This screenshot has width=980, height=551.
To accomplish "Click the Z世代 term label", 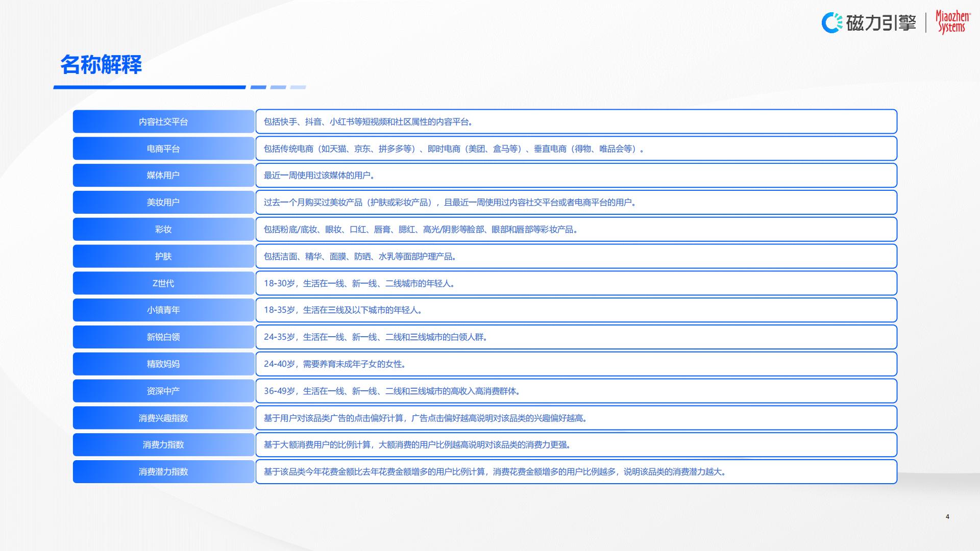I will click(163, 284).
